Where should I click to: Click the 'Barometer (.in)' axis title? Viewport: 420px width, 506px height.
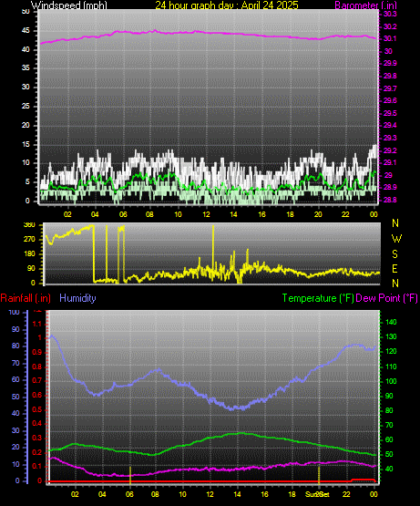[x=366, y=5]
